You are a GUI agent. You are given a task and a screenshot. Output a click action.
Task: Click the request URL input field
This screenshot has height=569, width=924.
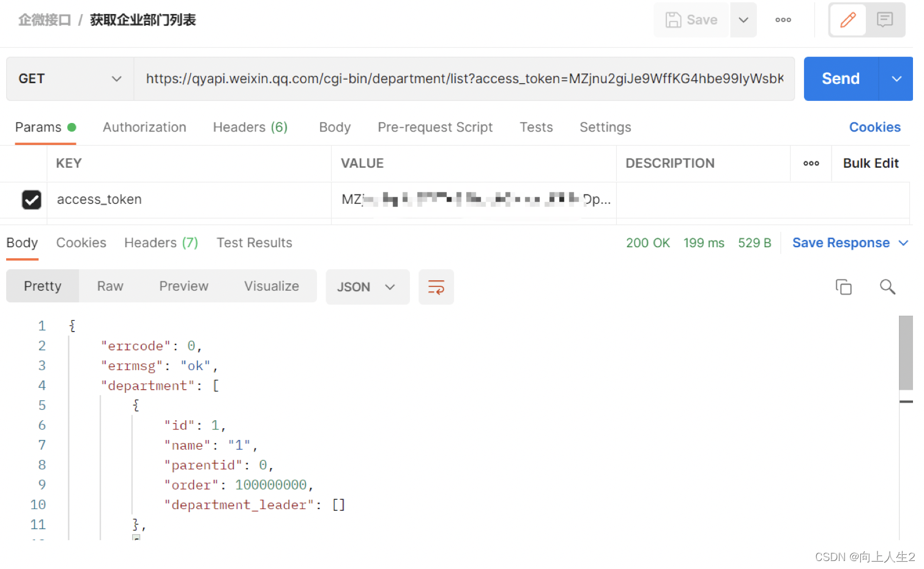click(464, 79)
